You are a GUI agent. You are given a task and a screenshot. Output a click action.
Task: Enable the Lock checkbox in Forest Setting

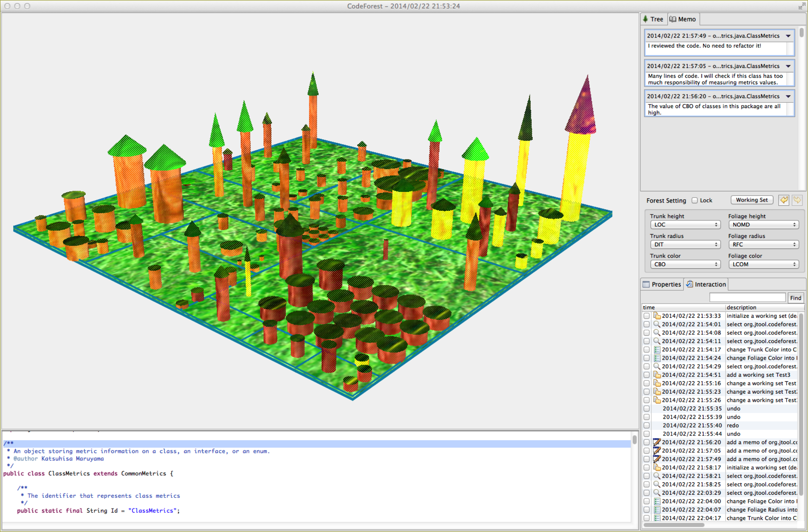[695, 200]
